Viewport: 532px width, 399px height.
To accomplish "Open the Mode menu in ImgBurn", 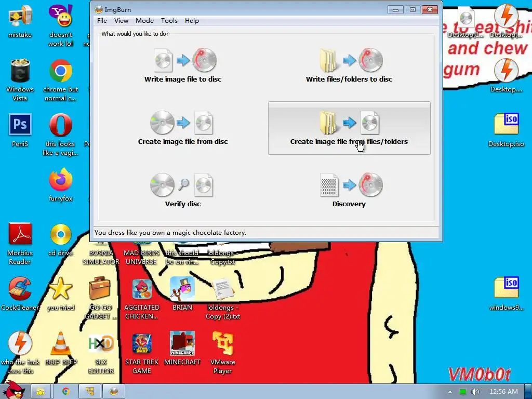I will click(144, 21).
